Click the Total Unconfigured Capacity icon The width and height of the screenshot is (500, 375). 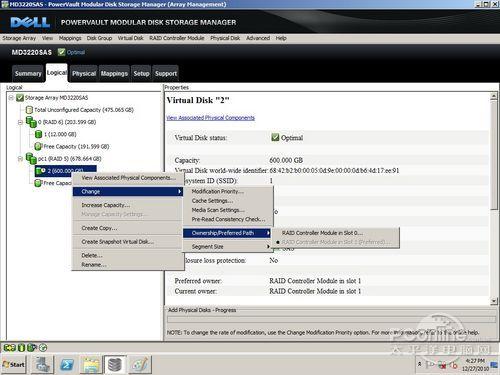click(x=29, y=110)
